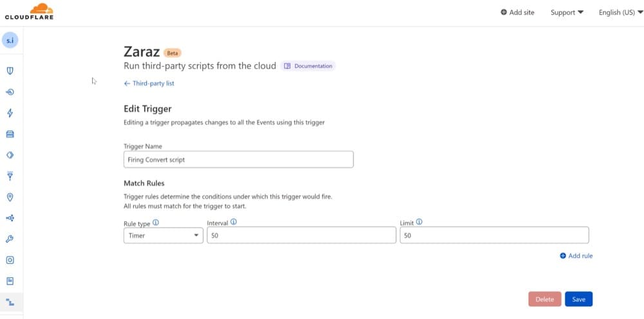
Task: Click the Edit Trigger heading
Action: click(x=147, y=109)
